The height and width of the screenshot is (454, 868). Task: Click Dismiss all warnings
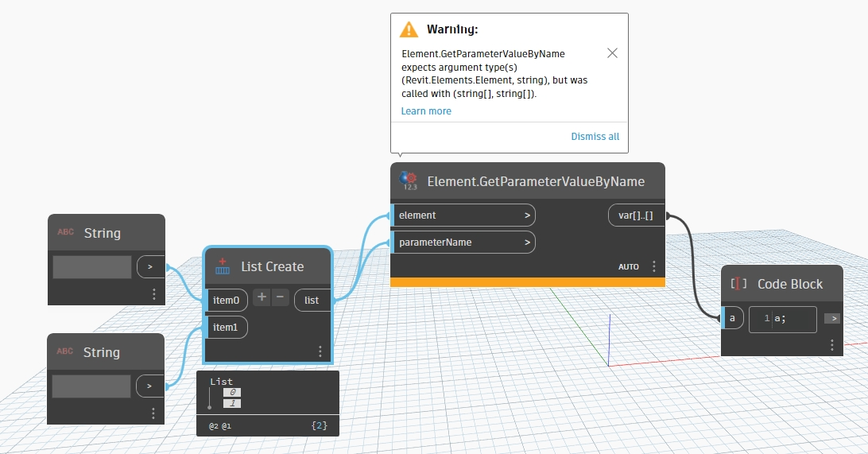(595, 137)
